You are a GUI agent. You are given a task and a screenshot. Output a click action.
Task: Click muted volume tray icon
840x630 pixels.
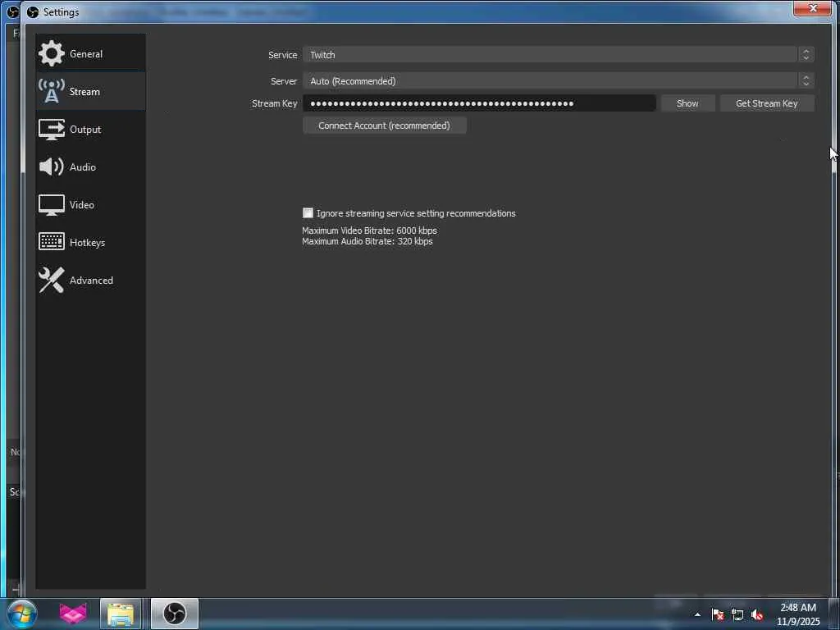coord(757,614)
